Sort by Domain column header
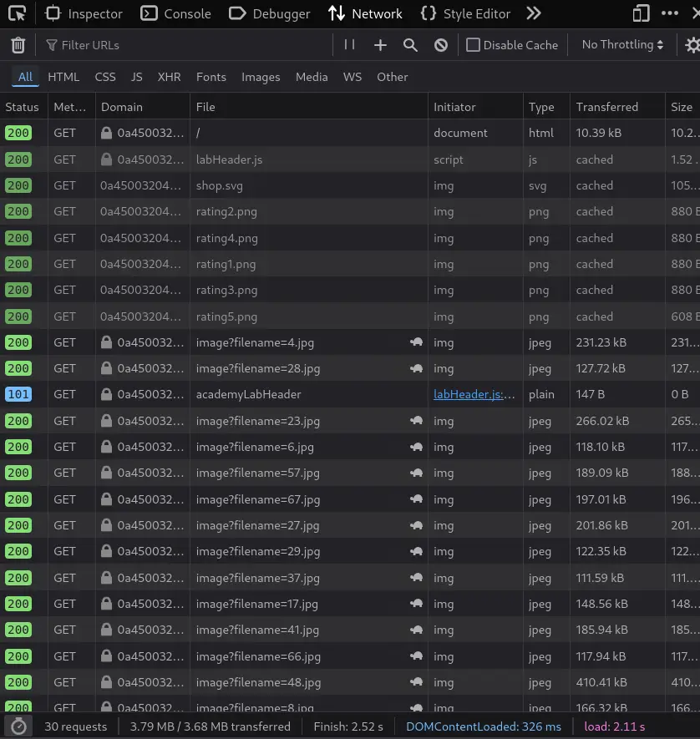 [x=142, y=107]
